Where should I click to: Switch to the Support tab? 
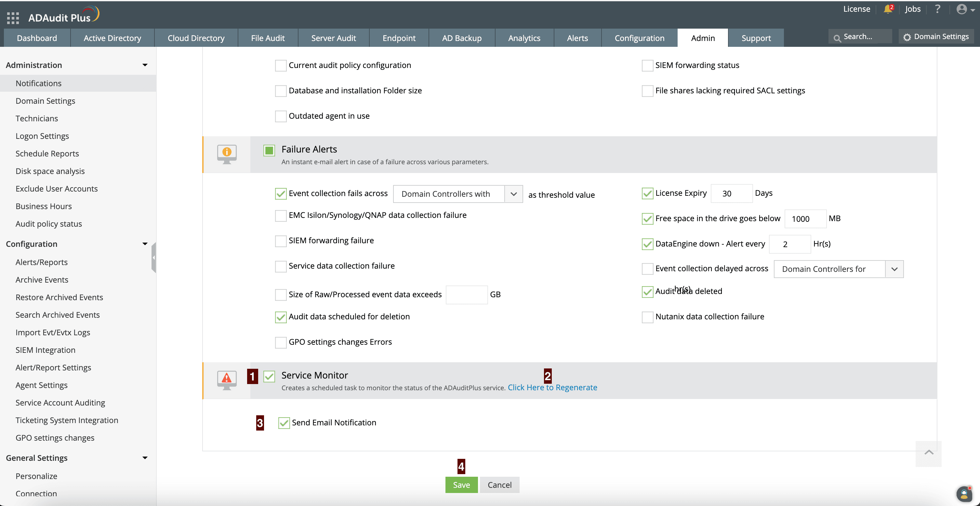[x=756, y=38]
